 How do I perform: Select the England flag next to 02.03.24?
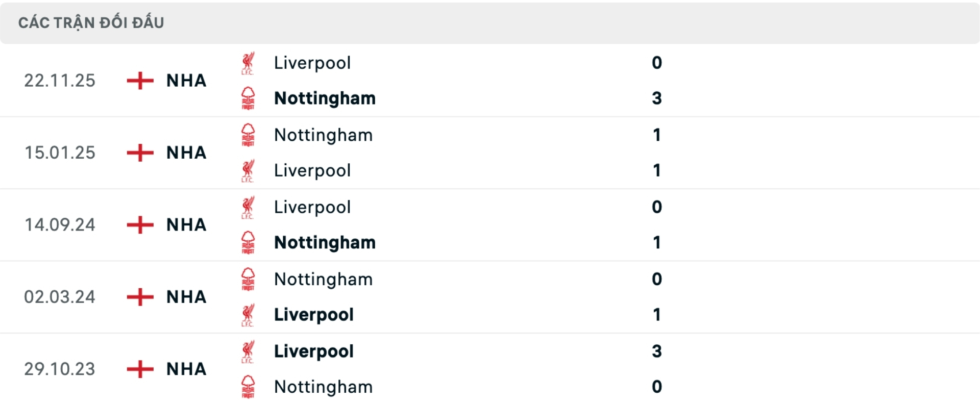(139, 297)
